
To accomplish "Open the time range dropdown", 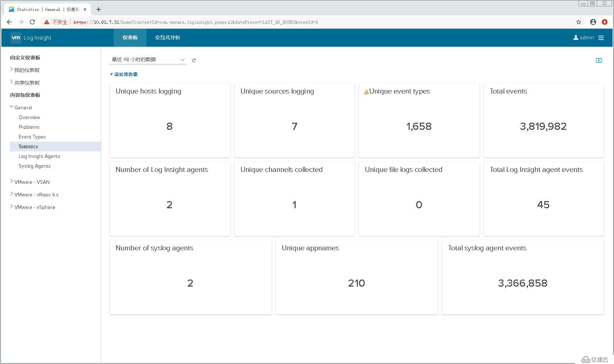I will point(148,60).
